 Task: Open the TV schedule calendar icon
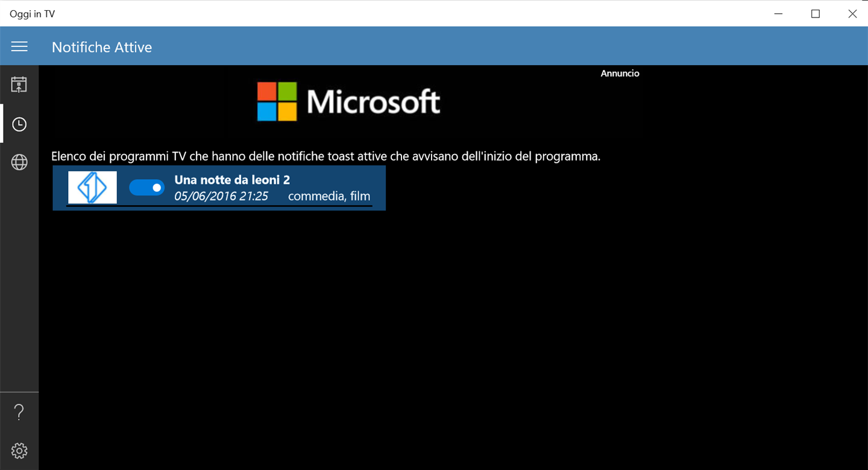[x=19, y=84]
